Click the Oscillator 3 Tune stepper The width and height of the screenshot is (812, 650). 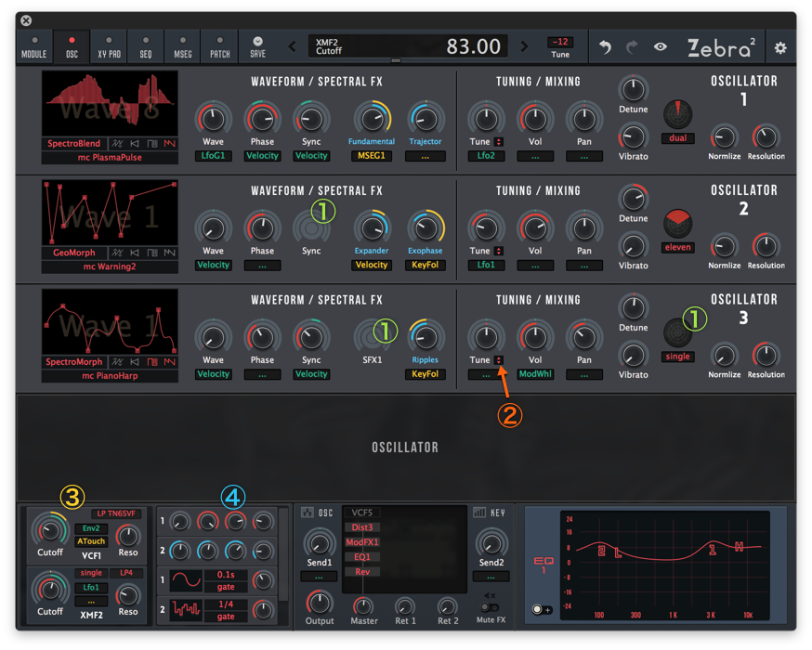[x=498, y=360]
